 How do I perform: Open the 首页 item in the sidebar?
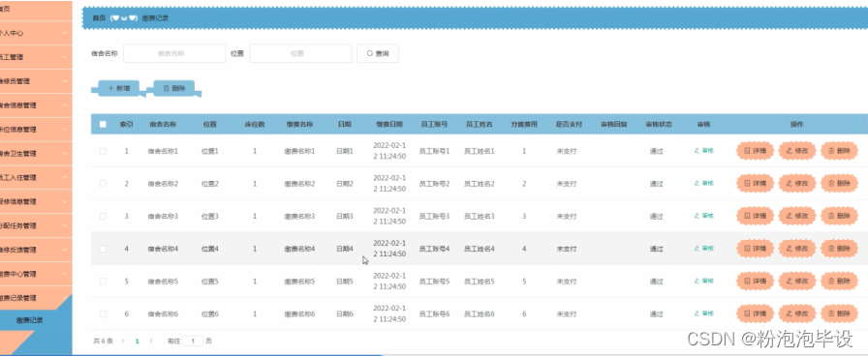(36, 10)
